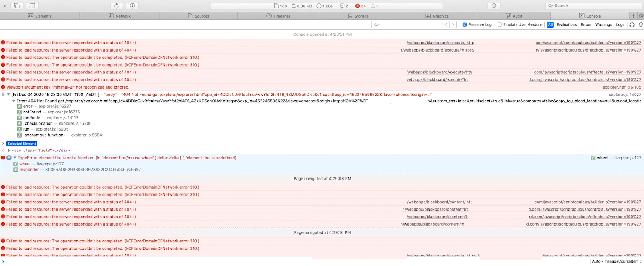Clear the console log with trash icon
The image size is (644, 266).
[x=641, y=24]
